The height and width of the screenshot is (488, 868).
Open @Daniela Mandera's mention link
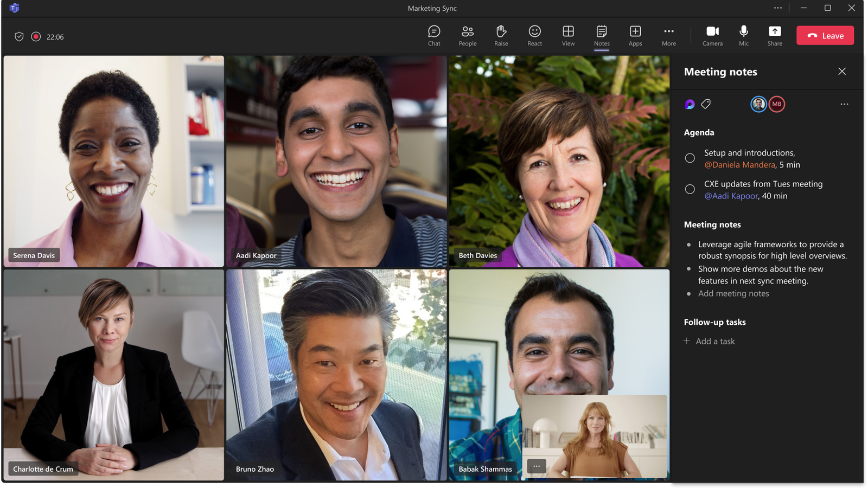tap(741, 164)
